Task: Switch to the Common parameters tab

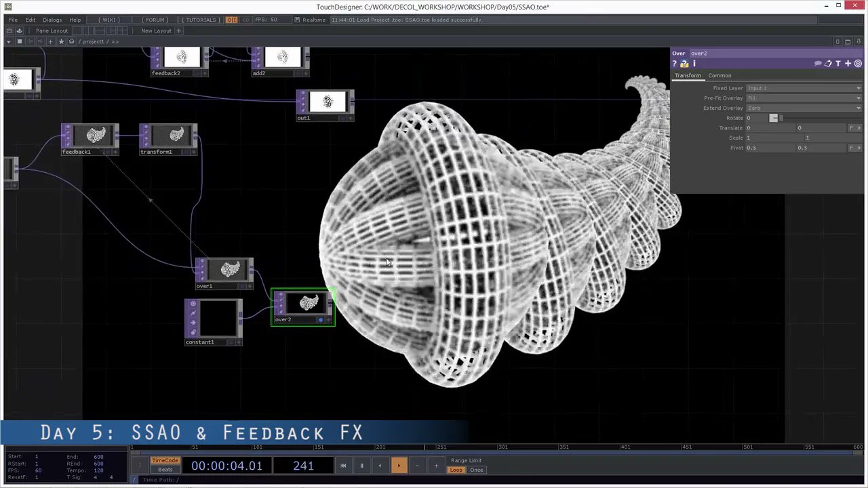Action: [x=719, y=75]
